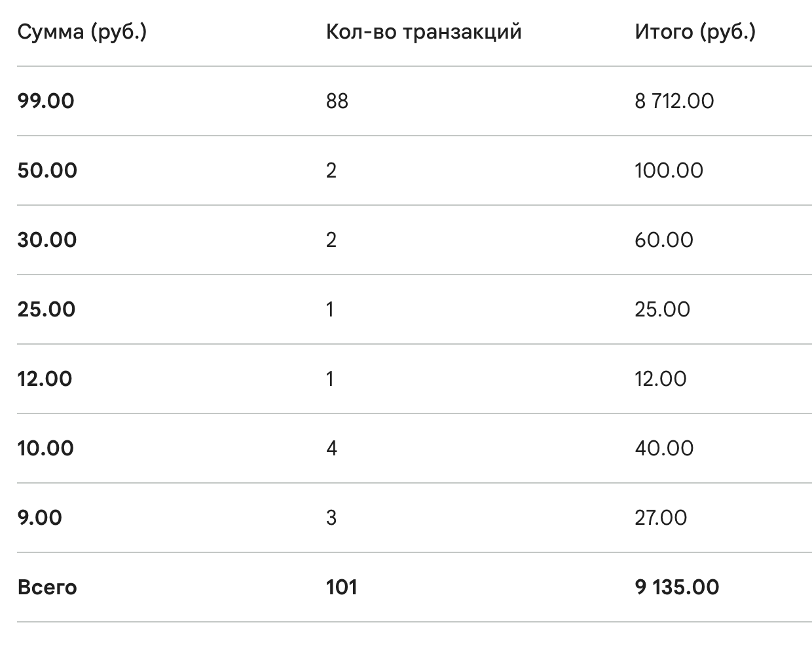This screenshot has width=812, height=650.
Task: Click the 60.00 total cell
Action: coord(663,240)
